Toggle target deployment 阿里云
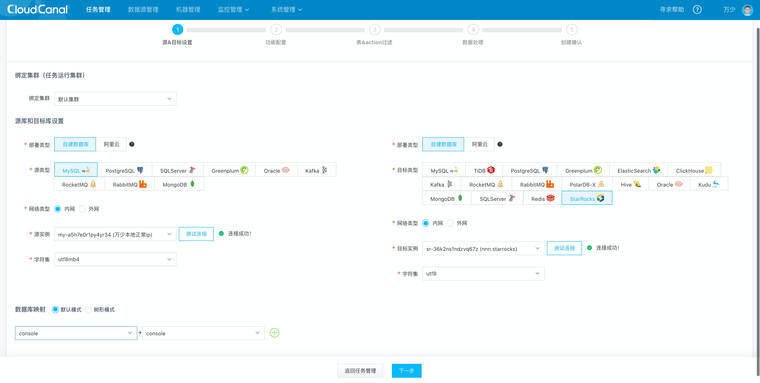This screenshot has width=760, height=383. [x=479, y=144]
